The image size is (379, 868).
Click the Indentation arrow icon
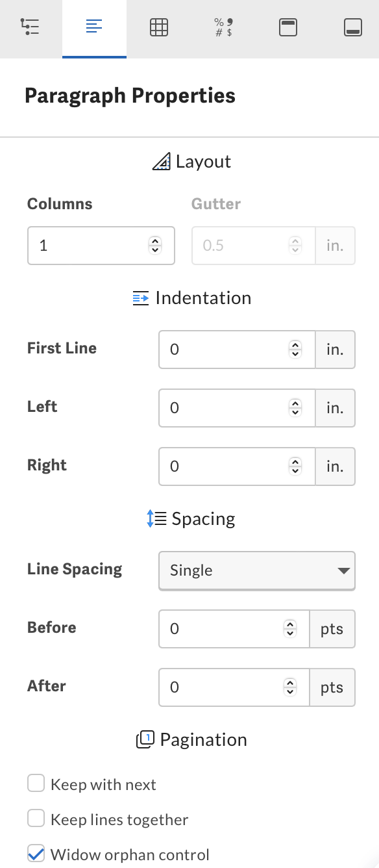(x=141, y=298)
